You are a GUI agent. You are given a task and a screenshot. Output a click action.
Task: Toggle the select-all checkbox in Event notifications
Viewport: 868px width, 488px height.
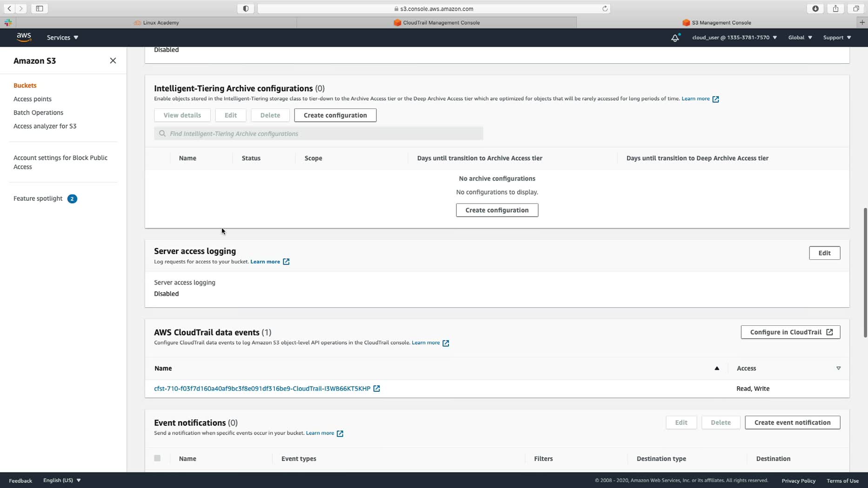tap(157, 458)
